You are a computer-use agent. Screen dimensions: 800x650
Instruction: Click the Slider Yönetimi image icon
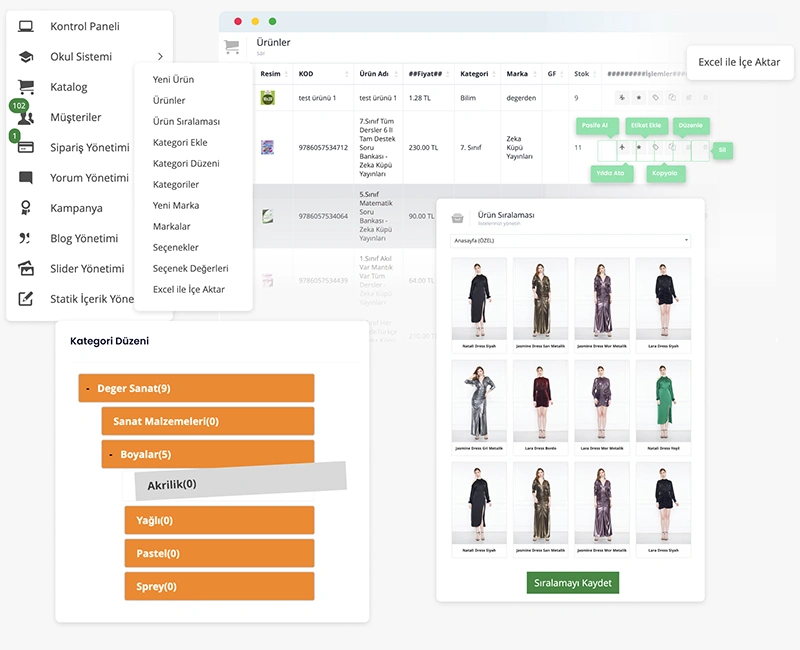point(26,268)
